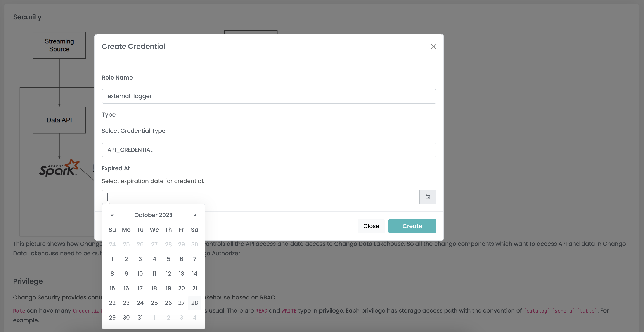The height and width of the screenshot is (332, 644).
Task: Choose Thursday October 5
Action: click(168, 259)
